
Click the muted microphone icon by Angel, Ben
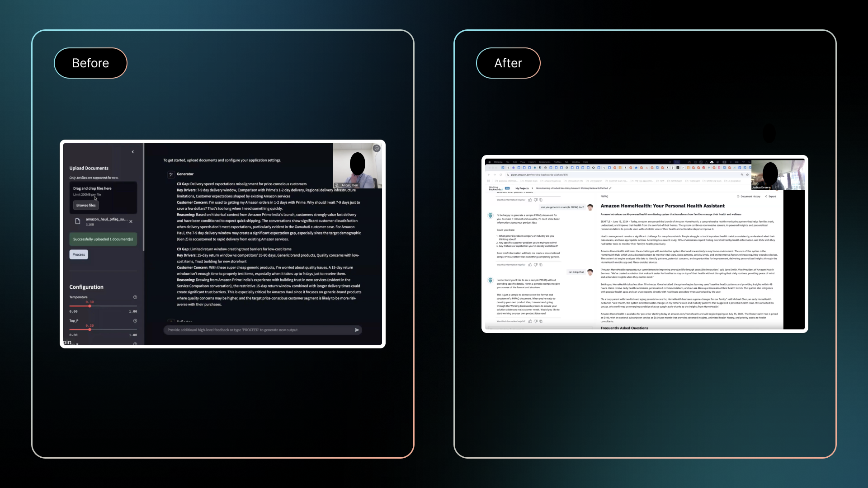[x=337, y=185]
